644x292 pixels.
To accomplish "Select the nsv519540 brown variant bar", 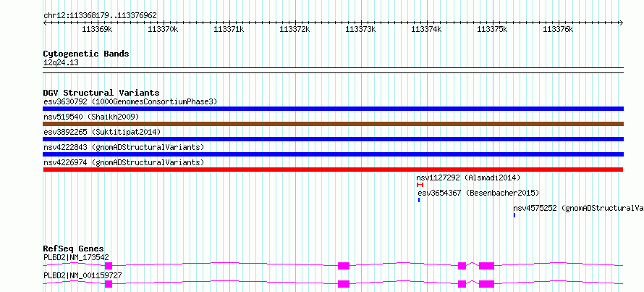I will 333,124.
